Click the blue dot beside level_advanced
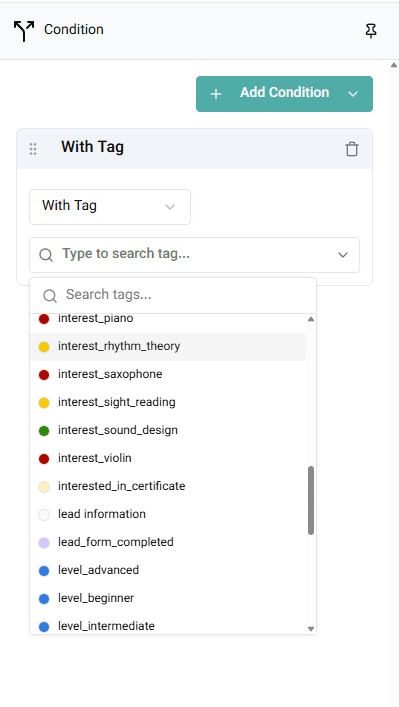The height and width of the screenshot is (707, 399). pyautogui.click(x=44, y=570)
